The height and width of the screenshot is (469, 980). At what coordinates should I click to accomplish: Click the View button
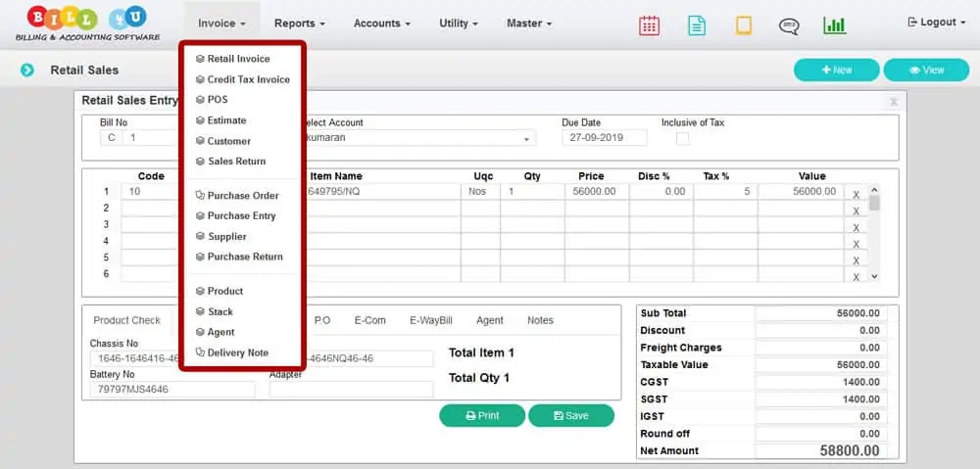point(926,70)
